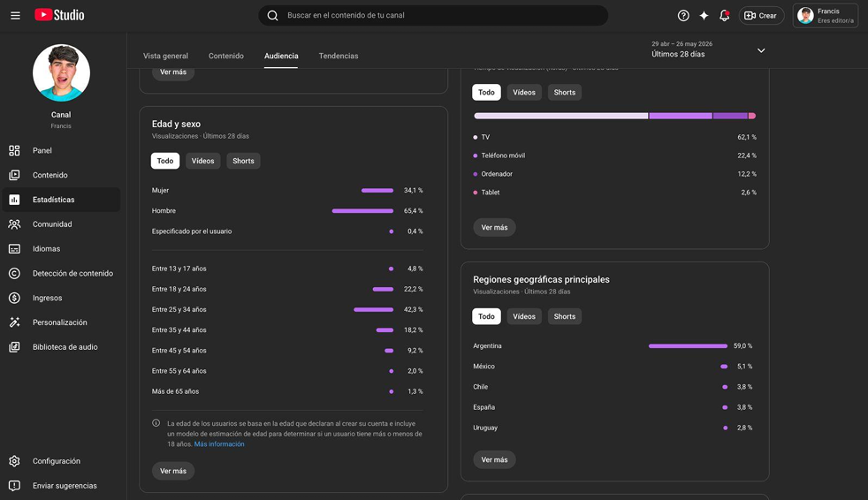Select Shorts filter in Regiones geográficas
The image size is (868, 500).
tap(564, 316)
